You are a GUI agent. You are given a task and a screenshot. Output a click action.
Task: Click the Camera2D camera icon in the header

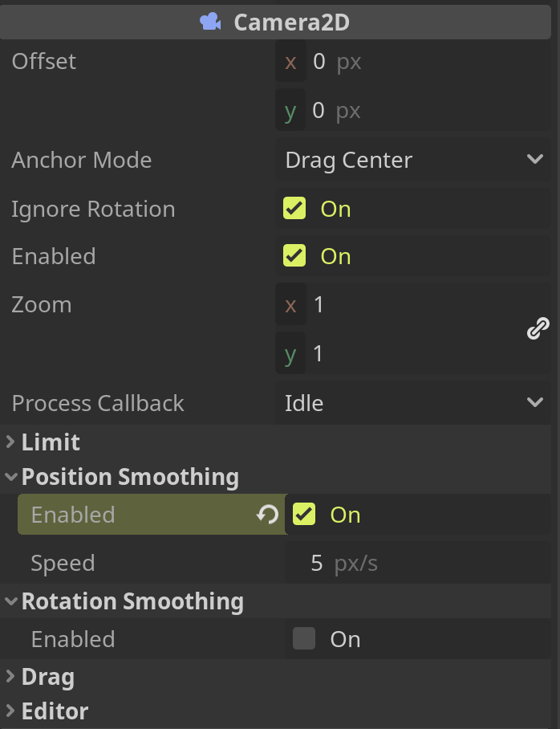tap(209, 22)
